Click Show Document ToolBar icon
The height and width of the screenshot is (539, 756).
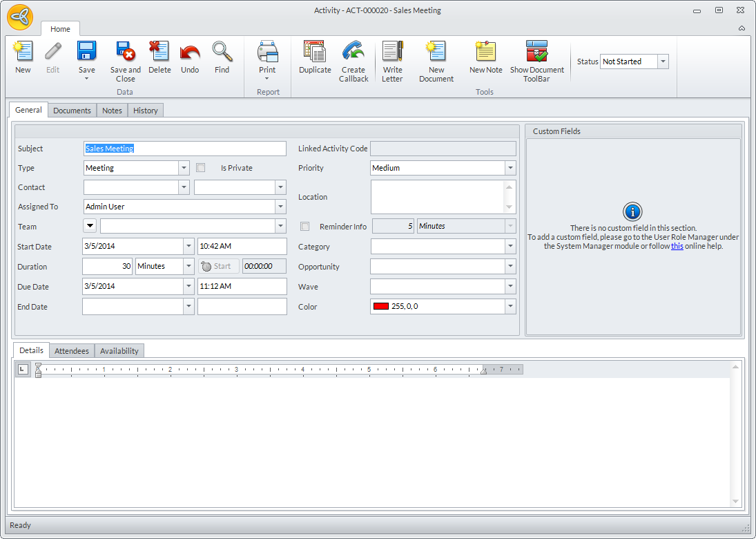pos(536,53)
